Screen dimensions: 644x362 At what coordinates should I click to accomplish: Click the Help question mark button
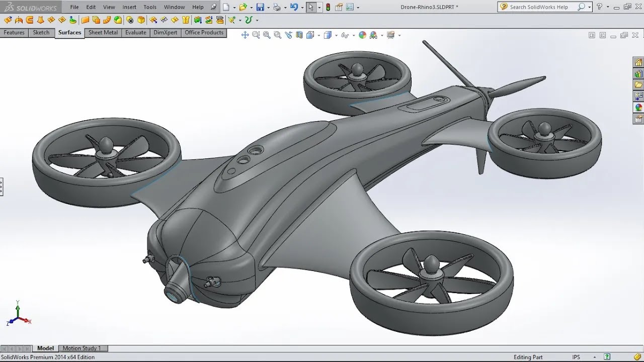coord(599,7)
